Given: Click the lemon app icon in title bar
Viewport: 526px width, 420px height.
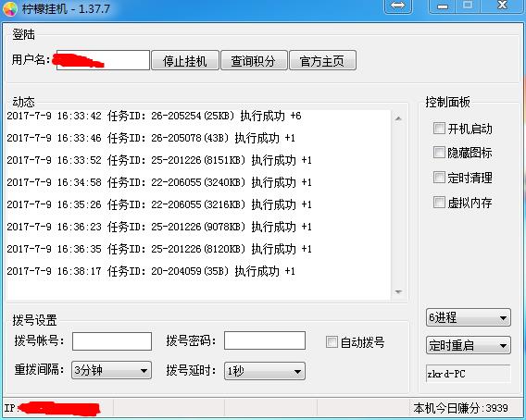Looking at the screenshot, I should [10, 8].
